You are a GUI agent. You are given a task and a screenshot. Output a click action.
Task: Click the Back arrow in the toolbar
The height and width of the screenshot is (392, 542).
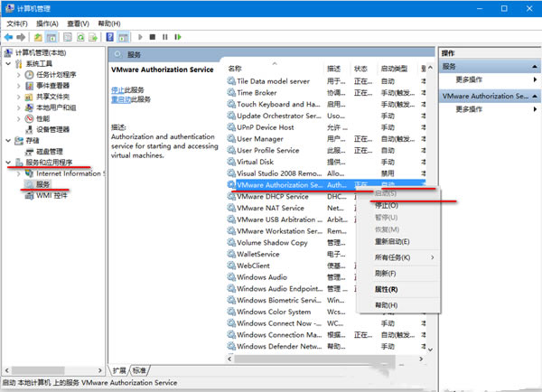coord(9,37)
